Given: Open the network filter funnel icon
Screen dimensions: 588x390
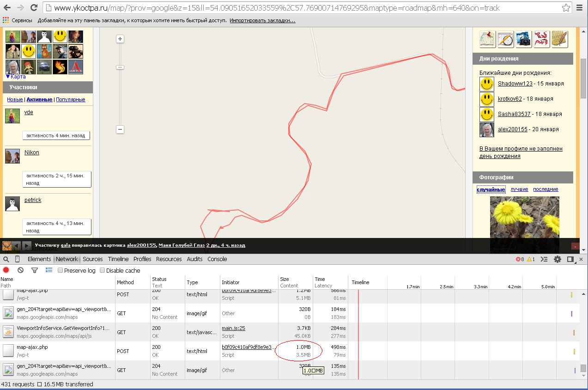Looking at the screenshot, I should 34,270.
